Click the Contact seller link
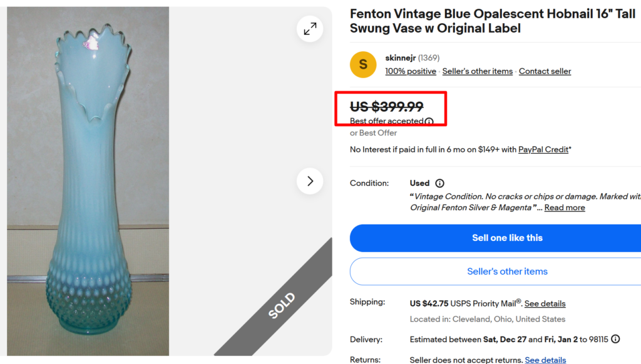Image resolution: width=641 pixels, height=364 pixels. (x=545, y=71)
